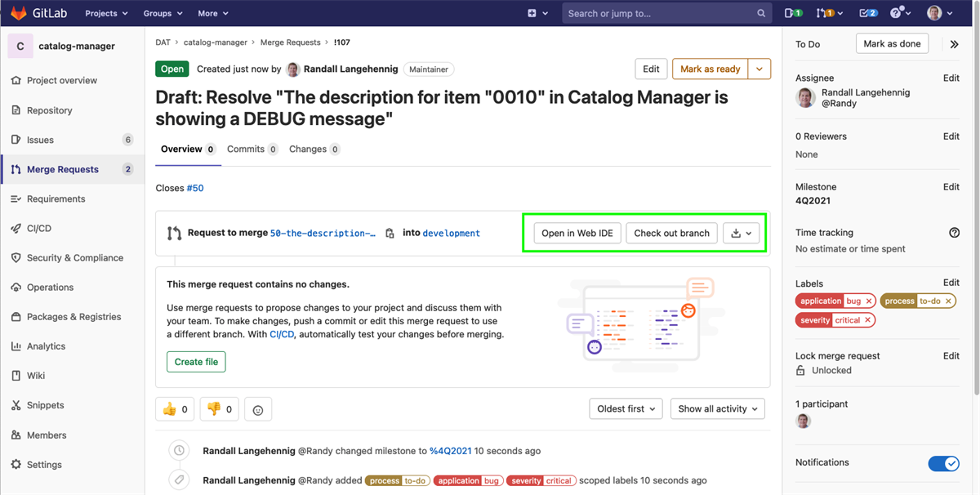The height and width of the screenshot is (495, 980).
Task: Toggle the thumbs down reaction
Action: tap(219, 408)
